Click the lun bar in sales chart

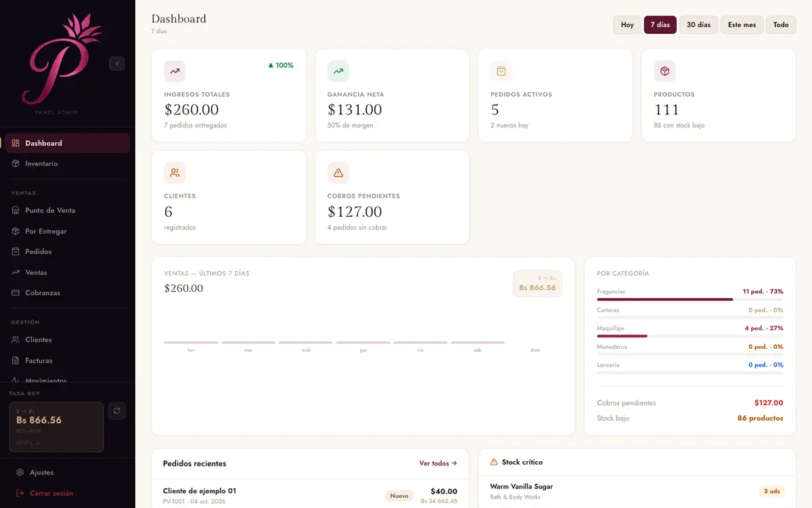pos(191,343)
